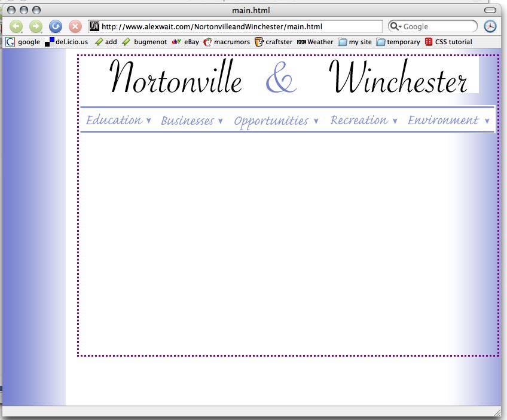Screen dimensions: 507x420
Task: Zoom the browser window
Action: (36, 10)
